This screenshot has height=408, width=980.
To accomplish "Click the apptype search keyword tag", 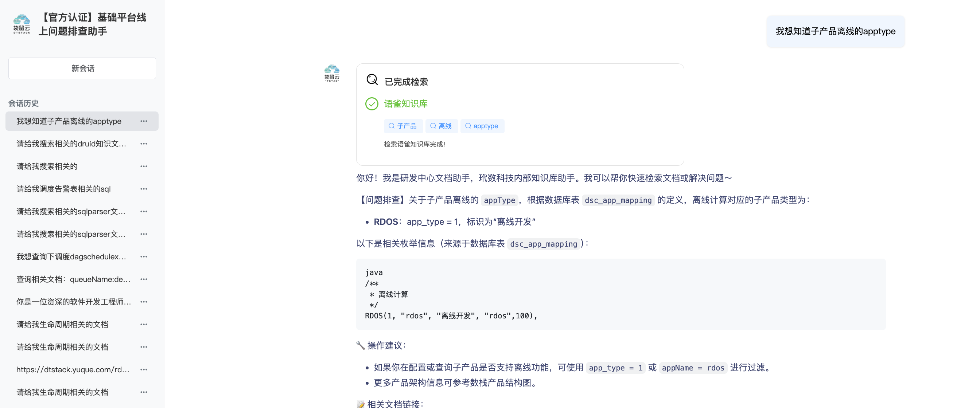I will (x=482, y=126).
